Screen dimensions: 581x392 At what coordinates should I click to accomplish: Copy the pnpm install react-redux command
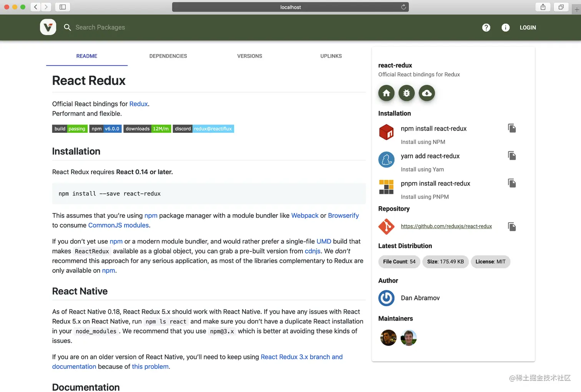coord(511,183)
